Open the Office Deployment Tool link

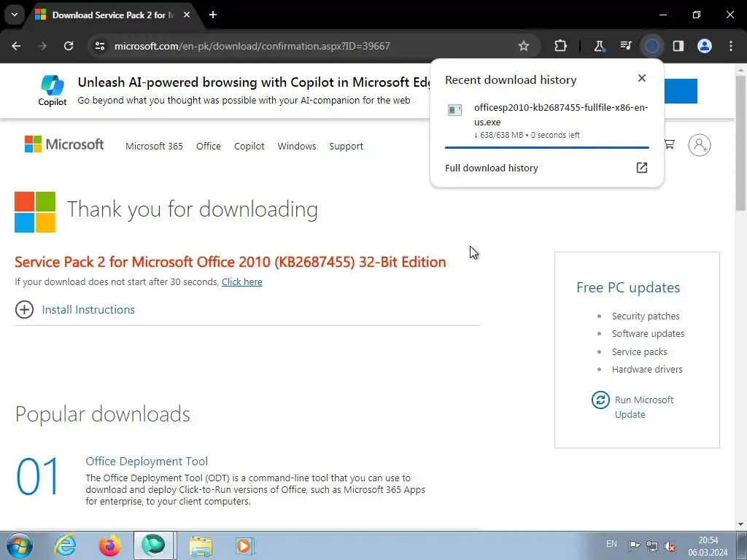[146, 462]
